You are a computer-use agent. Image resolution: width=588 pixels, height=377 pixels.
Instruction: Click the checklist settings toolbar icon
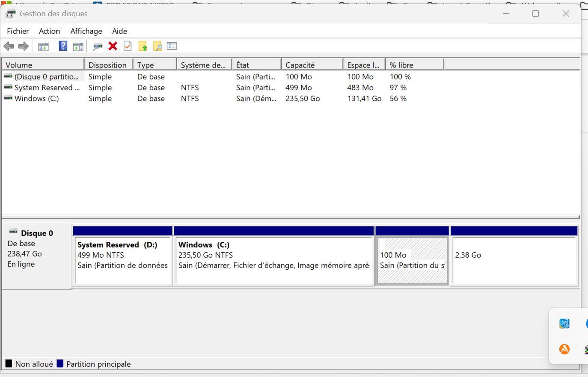click(172, 46)
